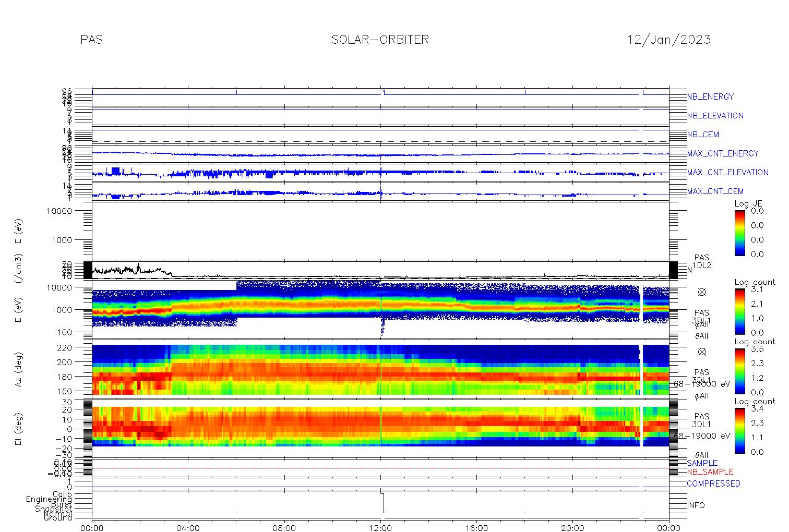Click the date 12/Jan/2023

pos(669,40)
